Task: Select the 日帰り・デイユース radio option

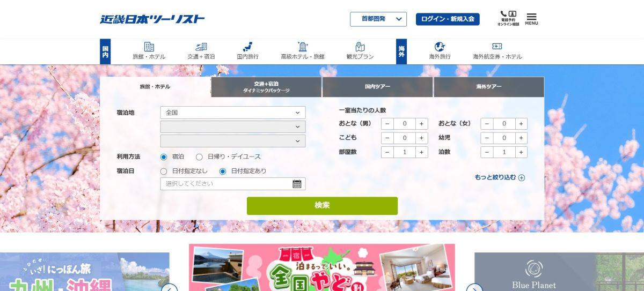Action: pyautogui.click(x=199, y=157)
